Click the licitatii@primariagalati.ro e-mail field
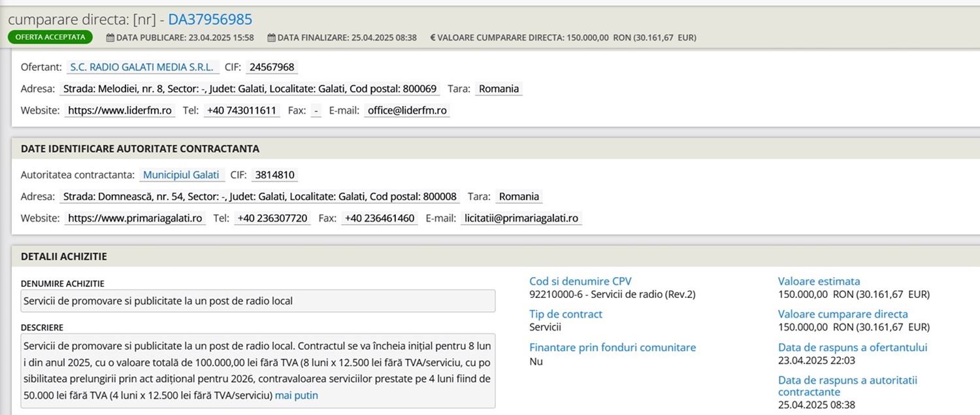This screenshot has width=980, height=415. click(x=521, y=218)
